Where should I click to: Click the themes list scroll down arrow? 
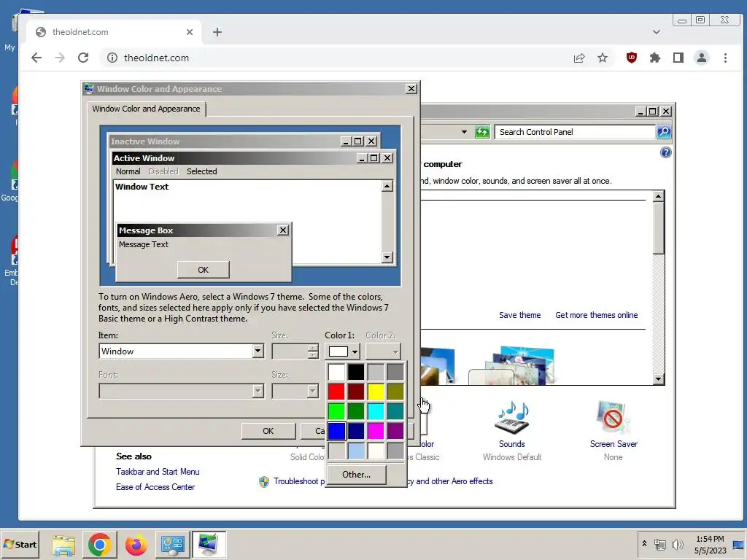pos(659,379)
